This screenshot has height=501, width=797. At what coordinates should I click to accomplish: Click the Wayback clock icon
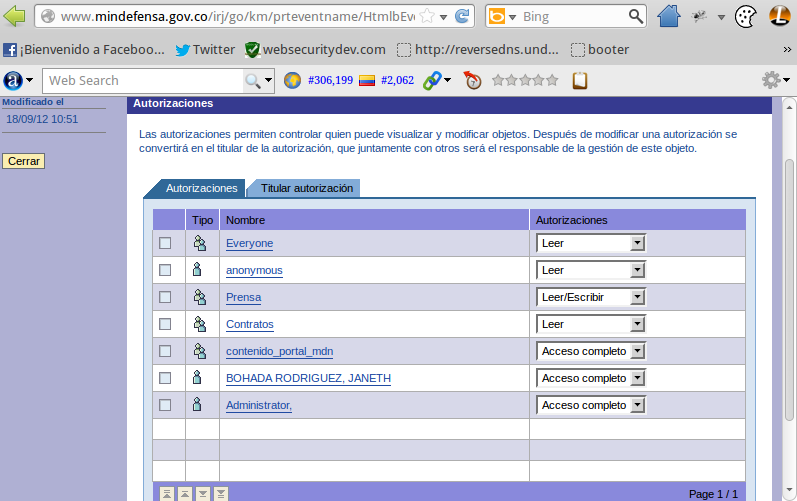[x=472, y=80]
